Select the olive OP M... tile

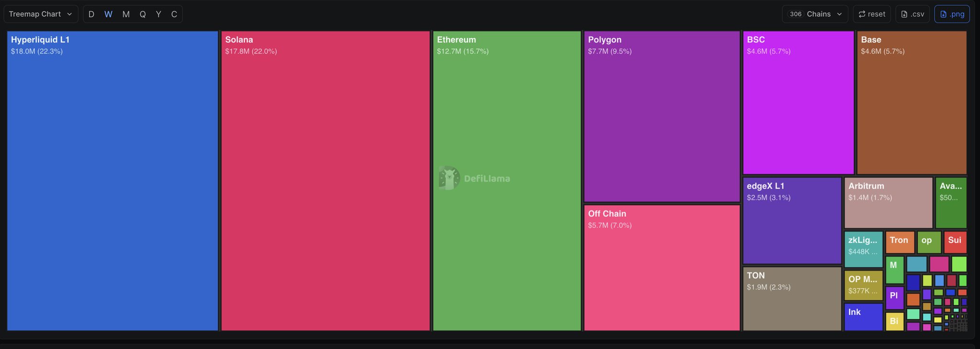click(864, 285)
